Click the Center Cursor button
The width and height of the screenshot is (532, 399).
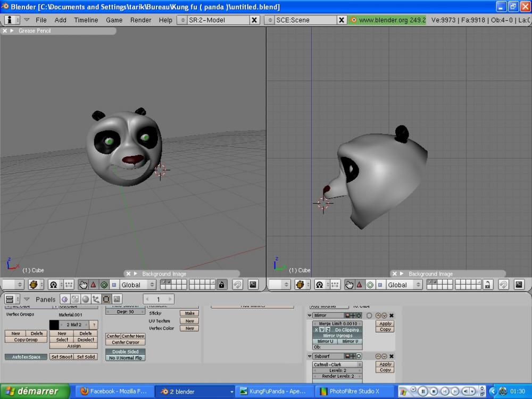(x=125, y=342)
